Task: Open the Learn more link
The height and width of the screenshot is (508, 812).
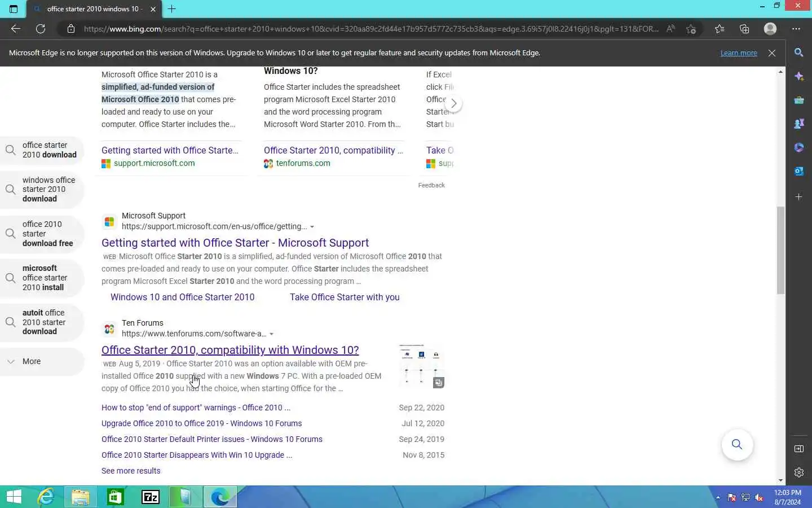Action: 739,53
